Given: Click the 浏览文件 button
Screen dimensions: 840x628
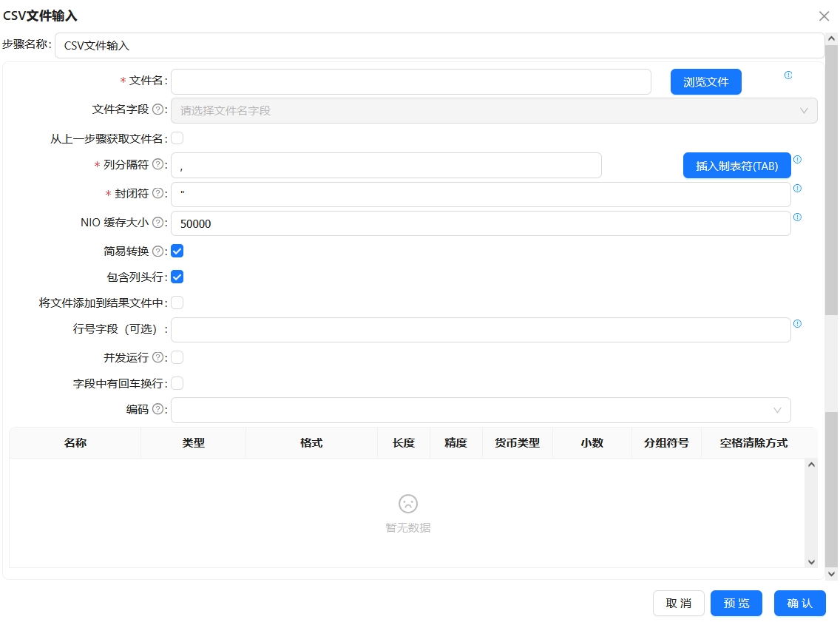Looking at the screenshot, I should pos(705,82).
